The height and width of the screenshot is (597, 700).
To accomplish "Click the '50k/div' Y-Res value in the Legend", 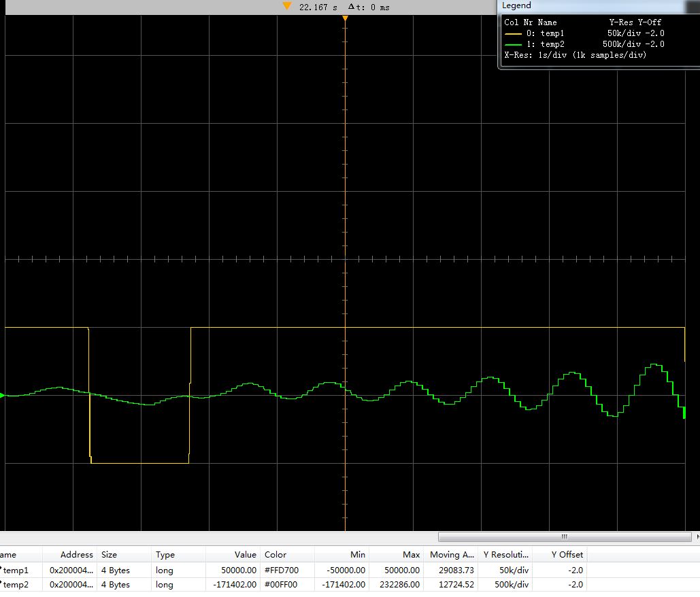I will click(x=624, y=33).
